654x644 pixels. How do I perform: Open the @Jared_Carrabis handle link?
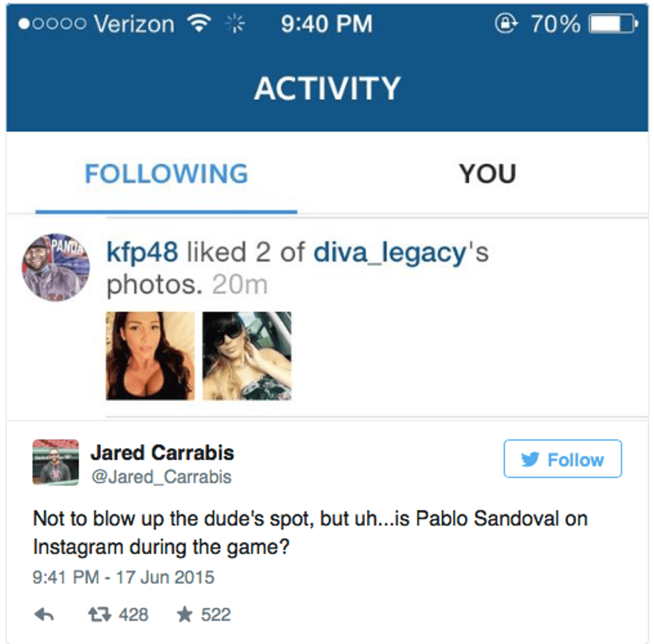pyautogui.click(x=161, y=477)
